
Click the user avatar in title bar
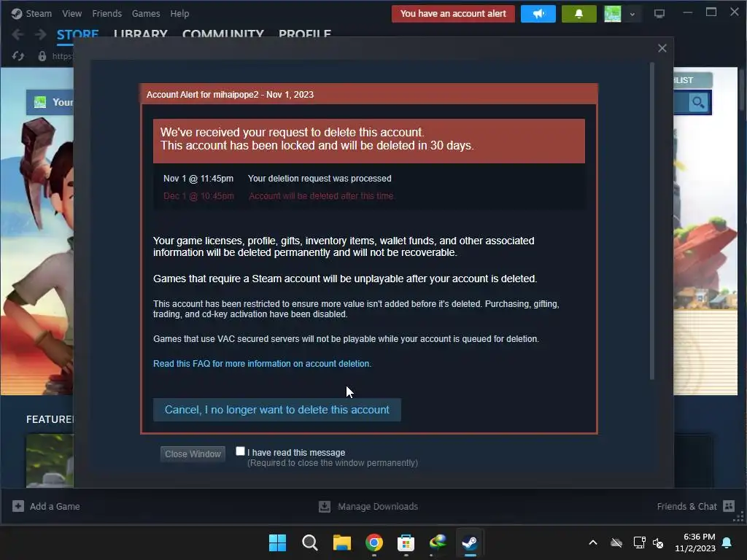(613, 14)
